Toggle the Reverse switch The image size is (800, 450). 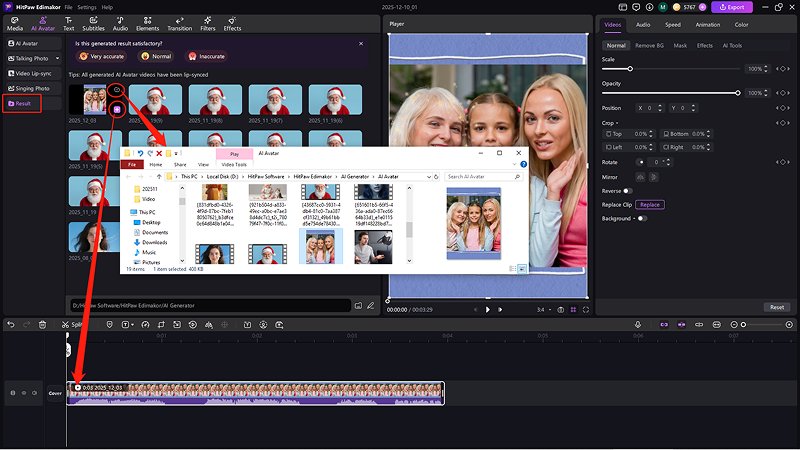click(x=628, y=190)
